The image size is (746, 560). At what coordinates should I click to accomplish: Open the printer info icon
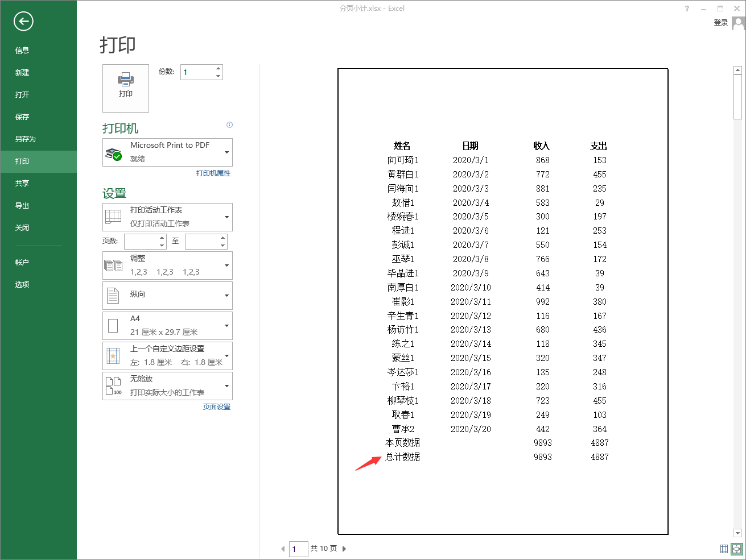click(229, 125)
